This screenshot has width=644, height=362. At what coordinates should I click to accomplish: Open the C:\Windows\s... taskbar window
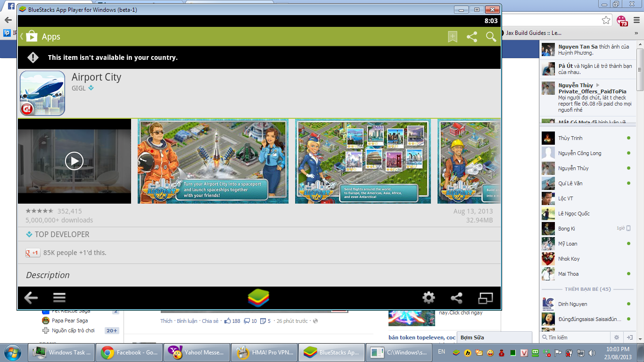[x=399, y=352]
